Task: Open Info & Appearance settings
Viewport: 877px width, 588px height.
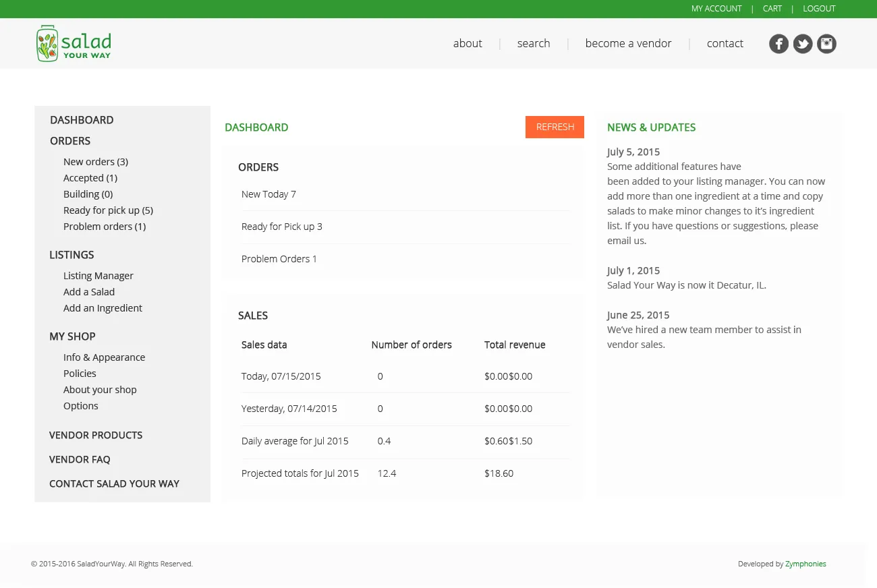Action: [104, 357]
